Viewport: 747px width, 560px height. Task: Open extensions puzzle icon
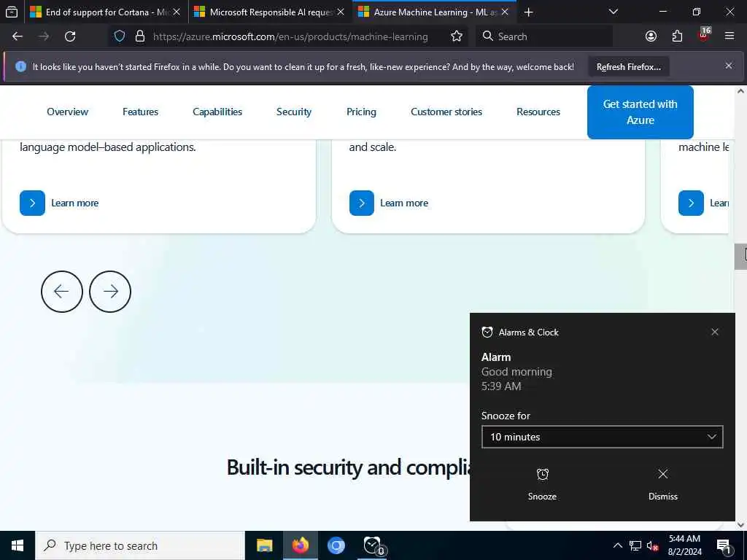tap(677, 36)
